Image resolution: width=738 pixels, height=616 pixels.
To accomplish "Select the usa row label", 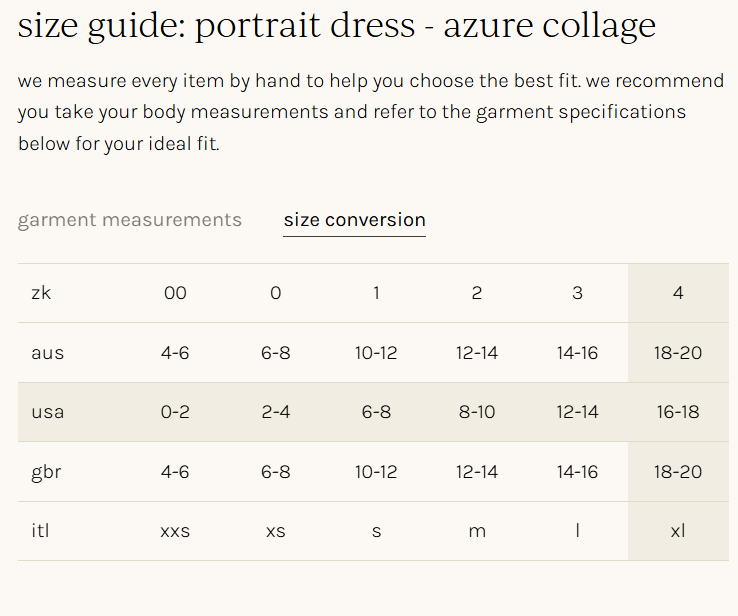I will 47,412.
